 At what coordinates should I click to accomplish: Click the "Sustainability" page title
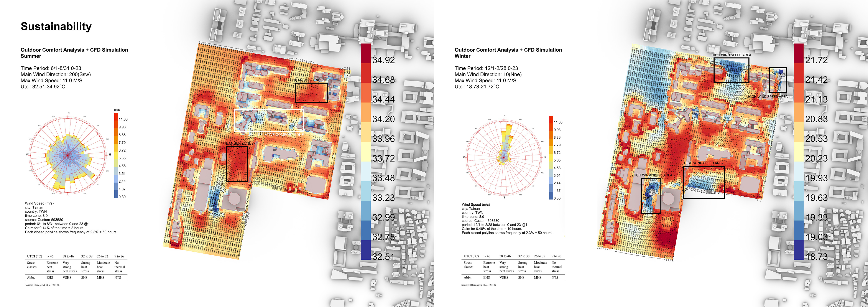pyautogui.click(x=56, y=27)
